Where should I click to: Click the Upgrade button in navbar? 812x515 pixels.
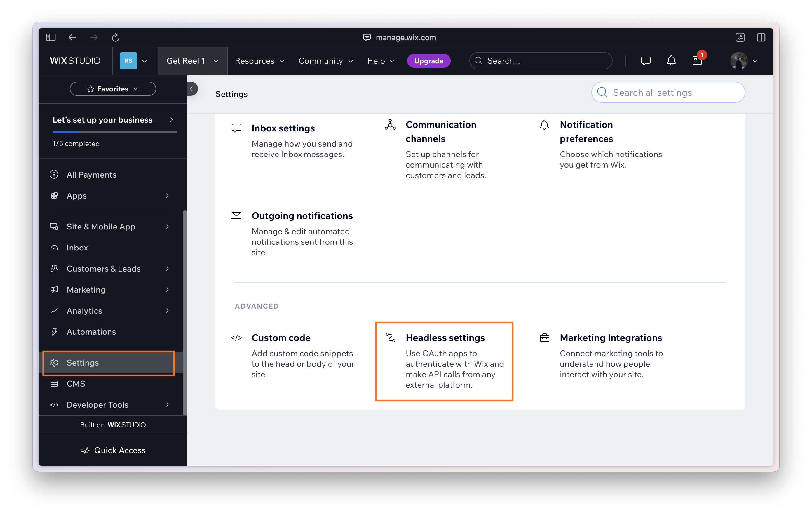428,60
